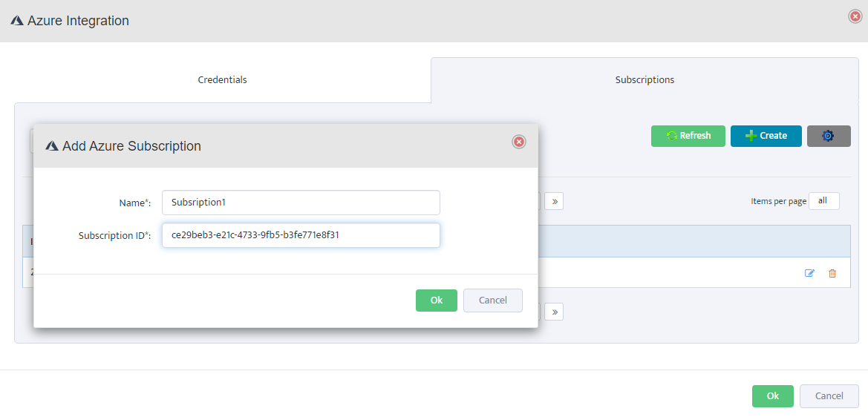
Task: Click the blue Create button
Action: pos(766,136)
